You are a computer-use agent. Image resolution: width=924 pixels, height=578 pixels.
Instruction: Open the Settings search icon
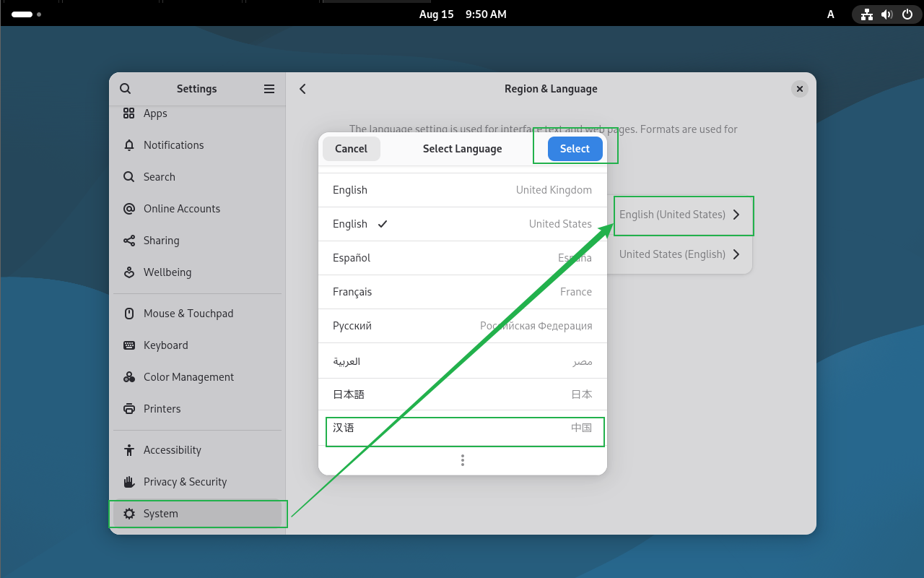point(125,89)
